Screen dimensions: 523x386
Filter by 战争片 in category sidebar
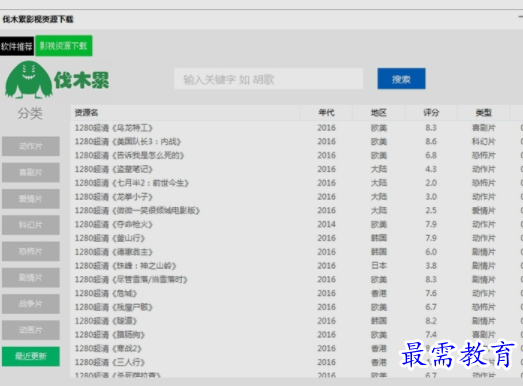tap(31, 304)
